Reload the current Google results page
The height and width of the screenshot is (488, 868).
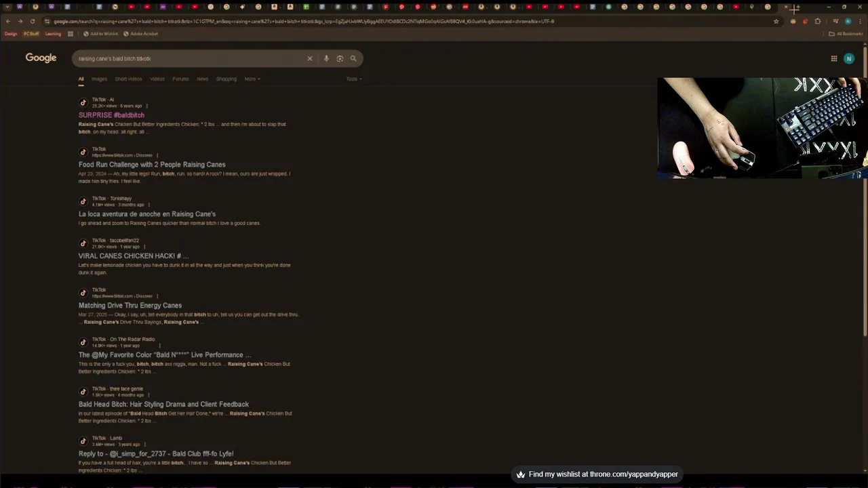click(x=32, y=21)
